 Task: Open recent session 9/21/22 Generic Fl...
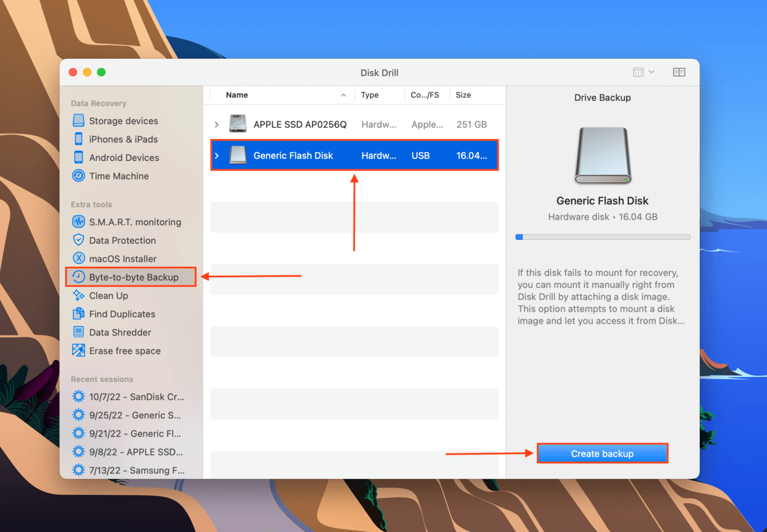(x=127, y=434)
